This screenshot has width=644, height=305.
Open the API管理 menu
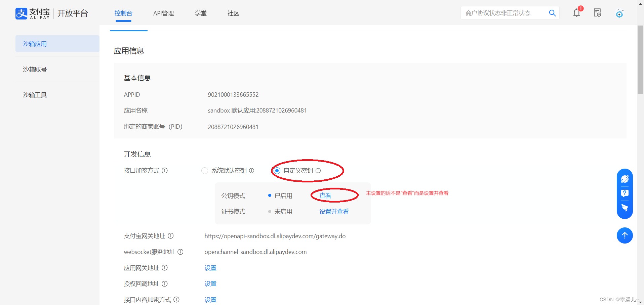coord(163,13)
